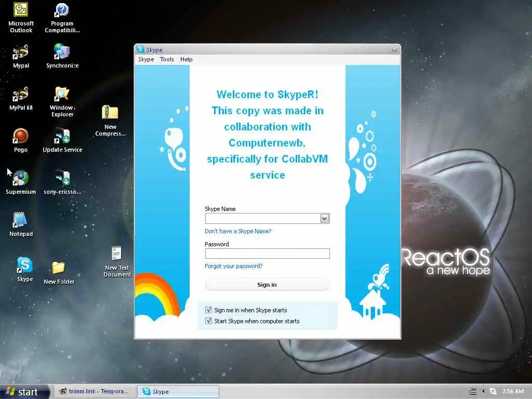Click the keyboard icon in system tray
This screenshot has width=532, height=399.
(473, 392)
